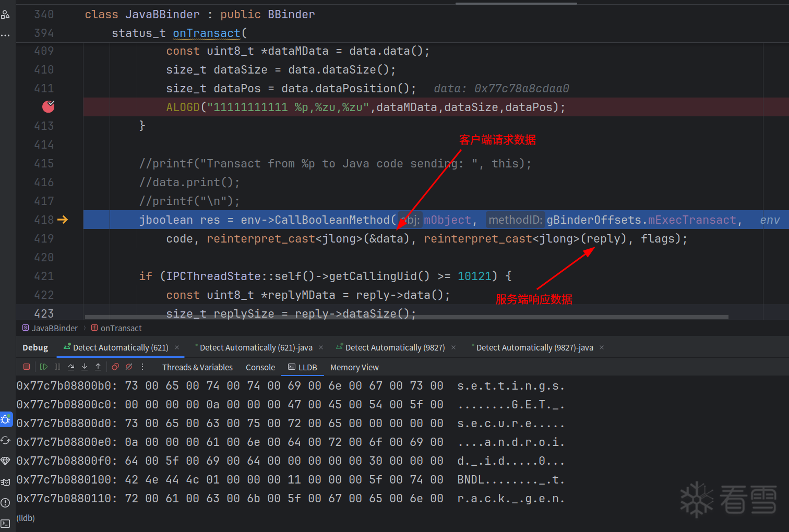Open the Debug tool window sidebar icon

6,419
